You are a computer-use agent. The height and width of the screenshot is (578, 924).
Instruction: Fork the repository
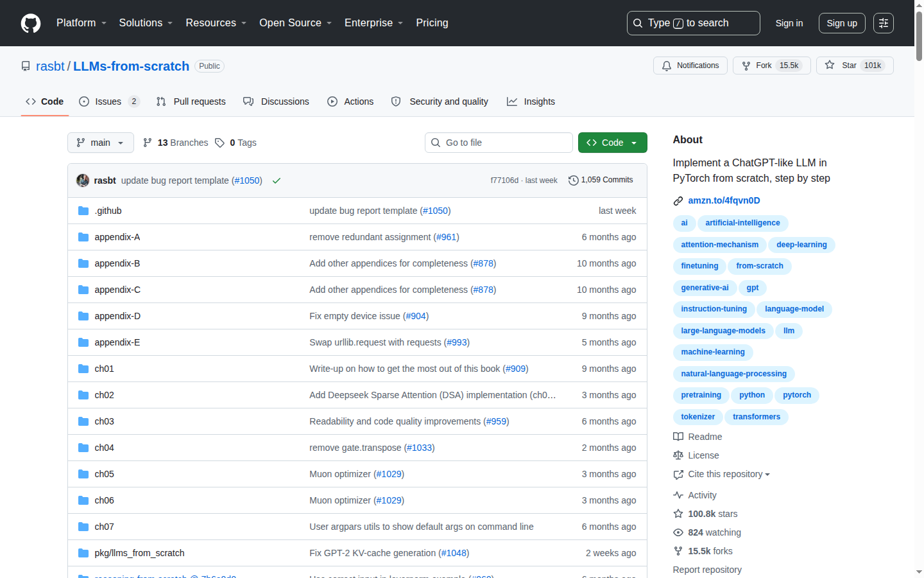coord(772,66)
